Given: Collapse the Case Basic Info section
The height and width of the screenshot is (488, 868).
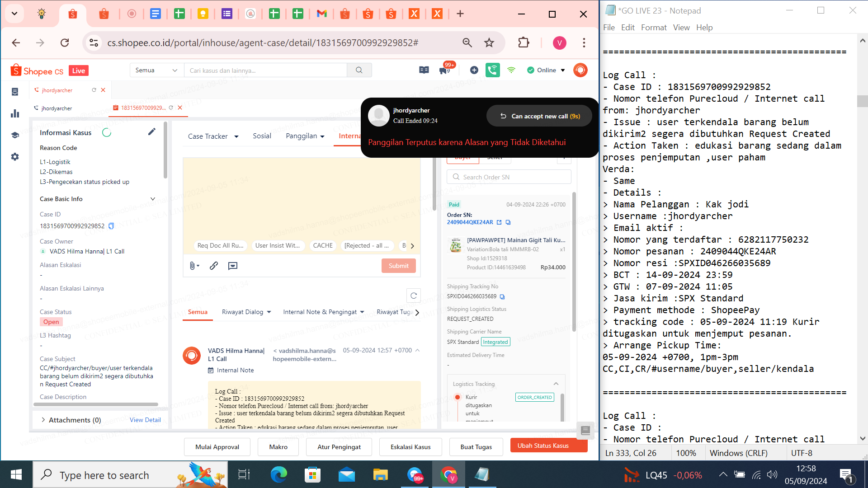Looking at the screenshot, I should [x=153, y=199].
